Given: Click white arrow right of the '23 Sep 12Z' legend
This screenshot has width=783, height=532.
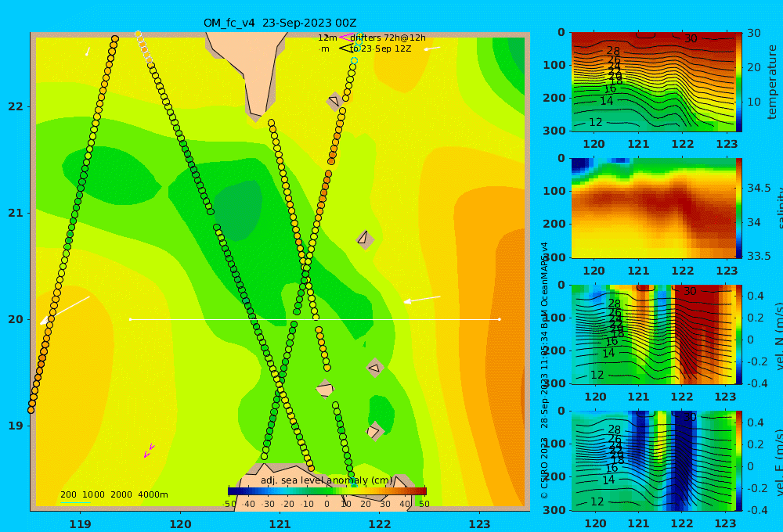Looking at the screenshot, I should pos(432,49).
